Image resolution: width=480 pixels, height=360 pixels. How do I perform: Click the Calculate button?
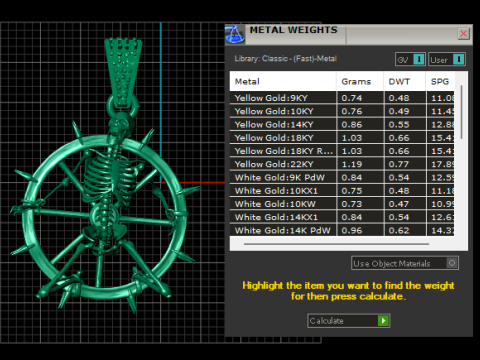click(349, 321)
